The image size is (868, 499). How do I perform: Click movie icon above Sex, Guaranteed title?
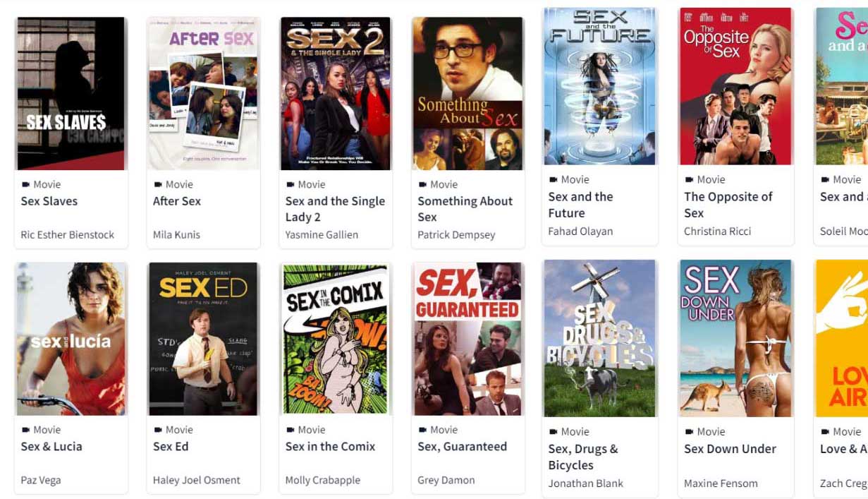(x=422, y=429)
